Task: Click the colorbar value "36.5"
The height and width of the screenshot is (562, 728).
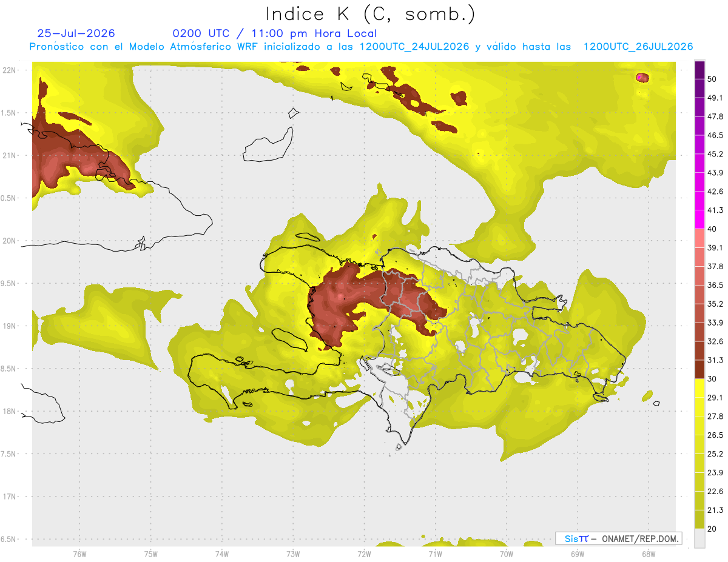Action: click(715, 285)
